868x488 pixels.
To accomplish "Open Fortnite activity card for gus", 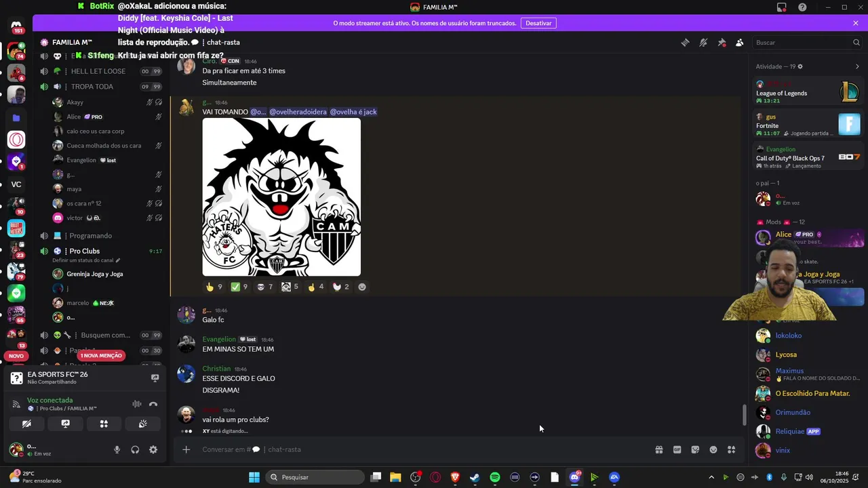I will (808, 125).
